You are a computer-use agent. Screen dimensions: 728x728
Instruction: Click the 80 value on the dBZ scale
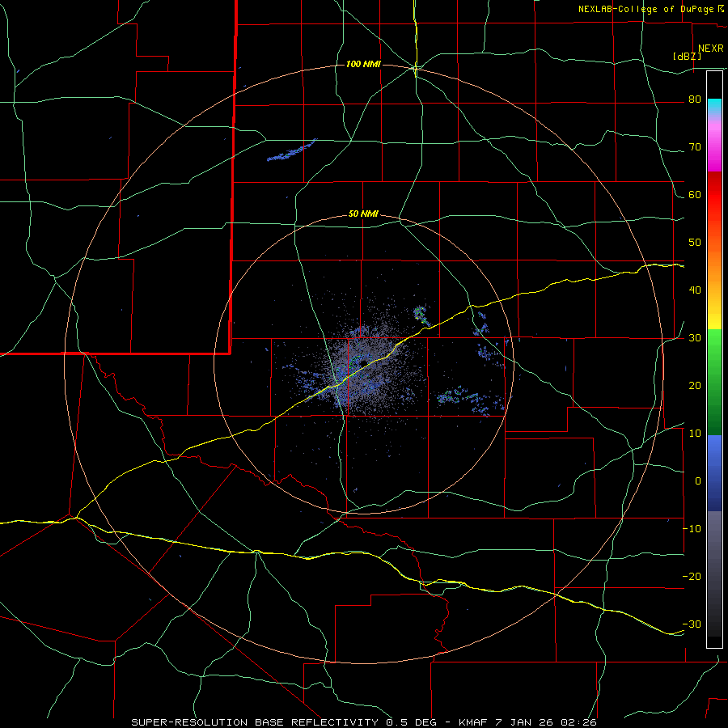(695, 99)
